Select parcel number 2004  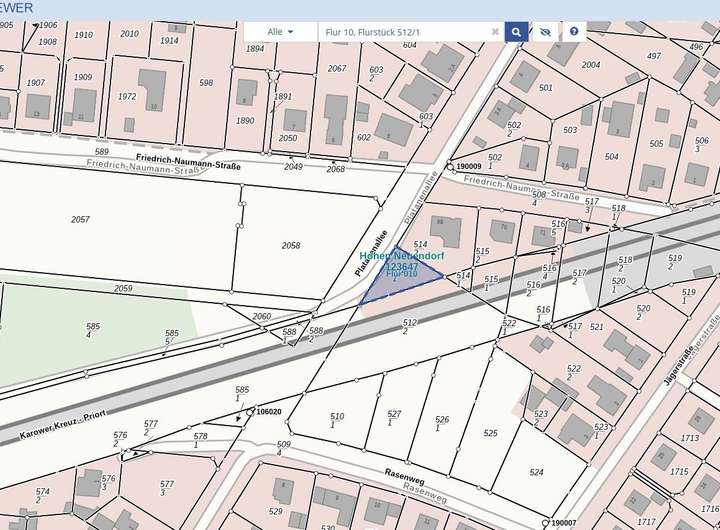coord(591,65)
